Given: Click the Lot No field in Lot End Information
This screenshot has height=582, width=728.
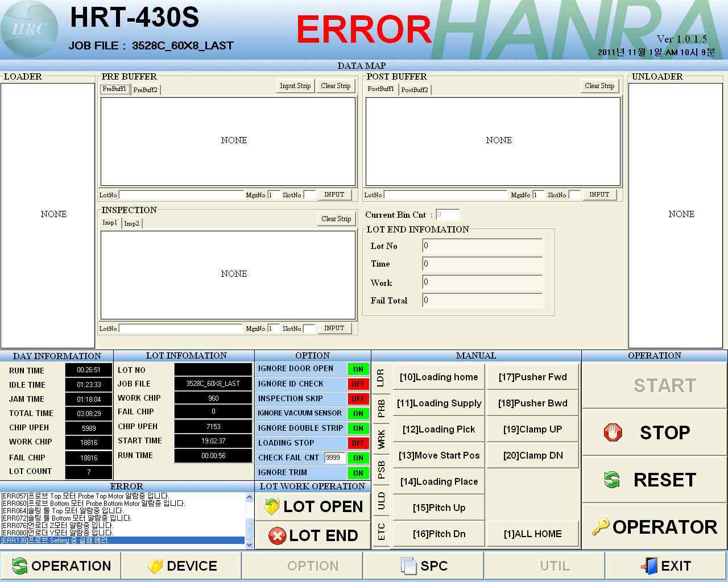Looking at the screenshot, I should click(x=482, y=246).
